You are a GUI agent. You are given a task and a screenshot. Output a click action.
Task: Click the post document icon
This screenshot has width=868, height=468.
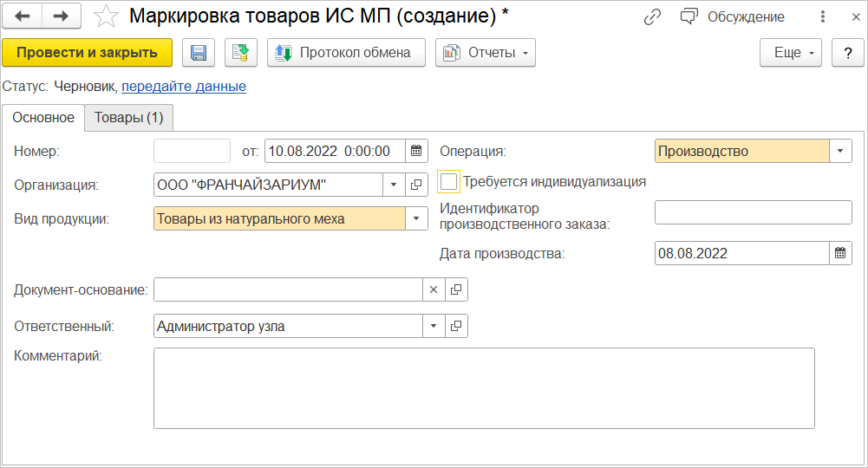coord(241,53)
